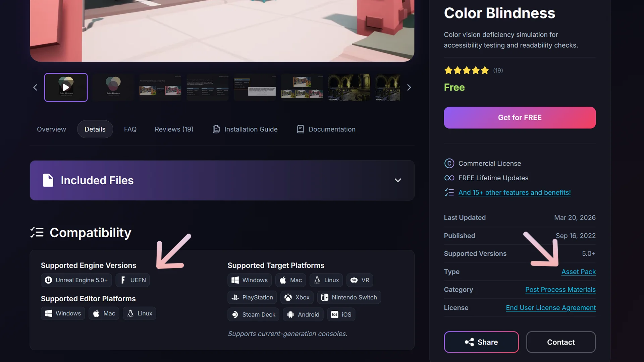The image size is (644, 362).
Task: Click the Installation Guide document icon
Action: [216, 129]
